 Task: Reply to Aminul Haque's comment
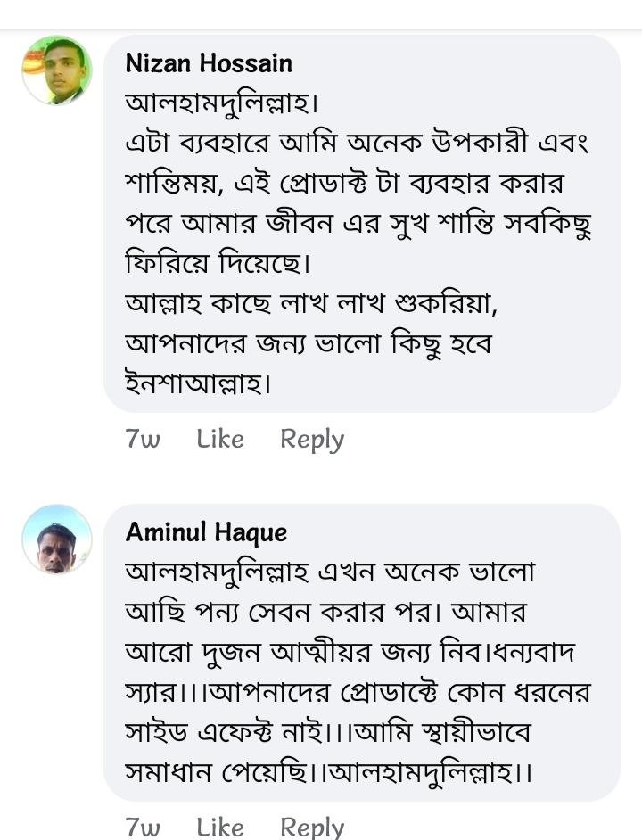[311, 827]
